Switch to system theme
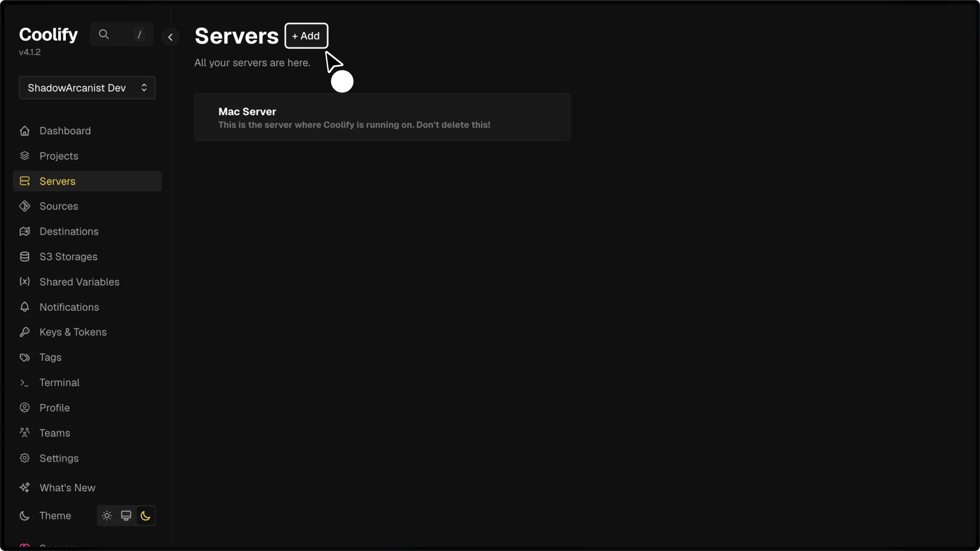Viewport: 980px width, 551px height. point(126,516)
